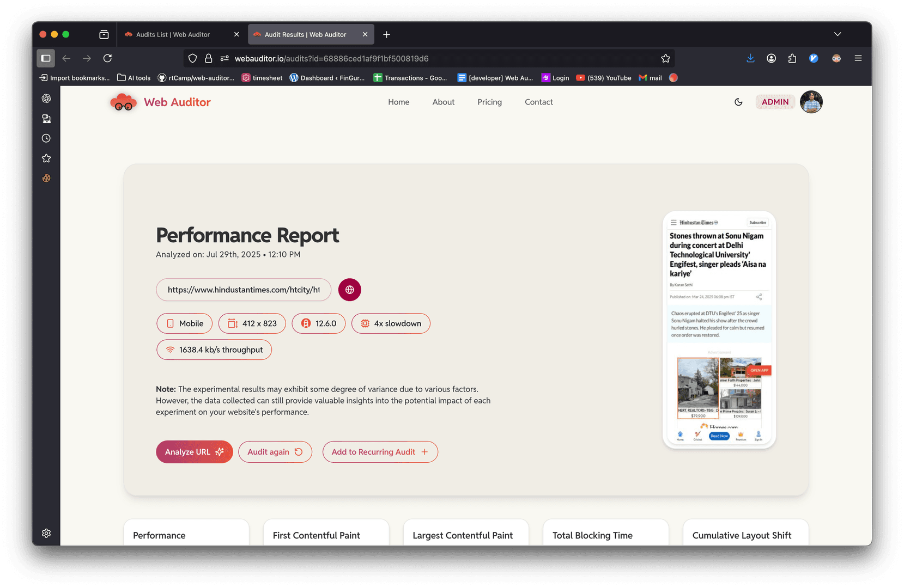Click the Audit again button
The height and width of the screenshot is (588, 904).
(x=275, y=451)
